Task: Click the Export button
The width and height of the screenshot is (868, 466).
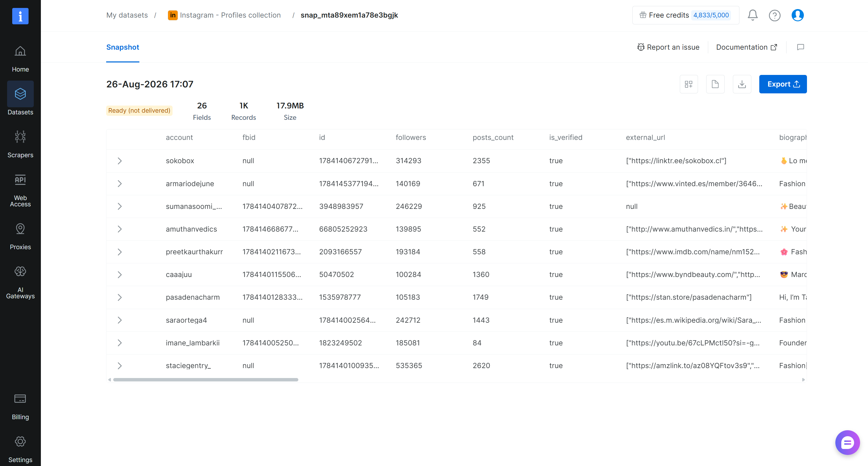Action: 783,84
